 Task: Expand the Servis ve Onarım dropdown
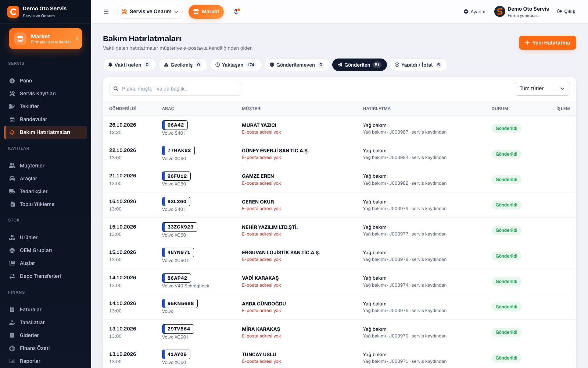(x=150, y=12)
